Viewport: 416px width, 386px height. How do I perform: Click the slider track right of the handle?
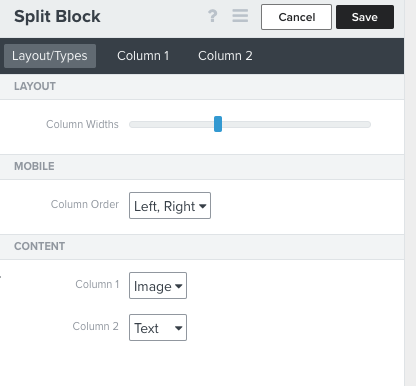(x=296, y=124)
